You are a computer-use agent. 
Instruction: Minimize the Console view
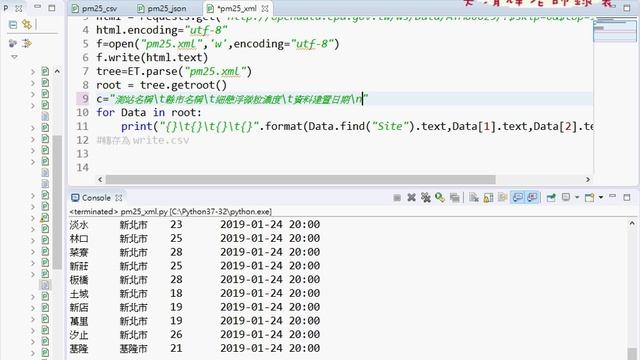[x=612, y=196]
